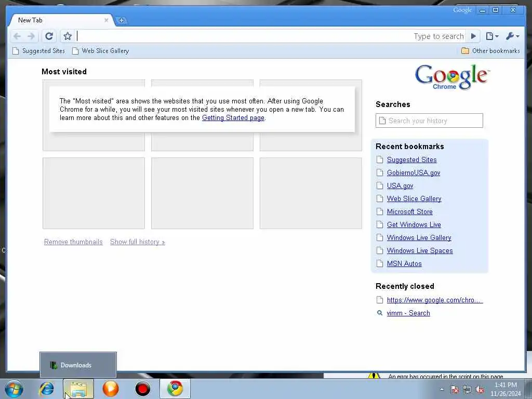Click the muted volume tray icon

(x=480, y=390)
